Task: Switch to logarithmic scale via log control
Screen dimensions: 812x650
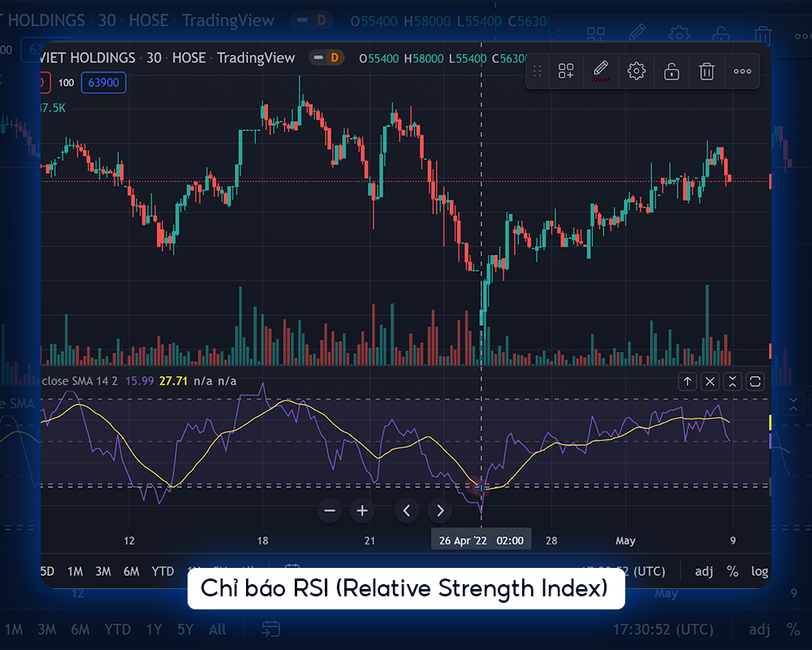Action: 759,571
